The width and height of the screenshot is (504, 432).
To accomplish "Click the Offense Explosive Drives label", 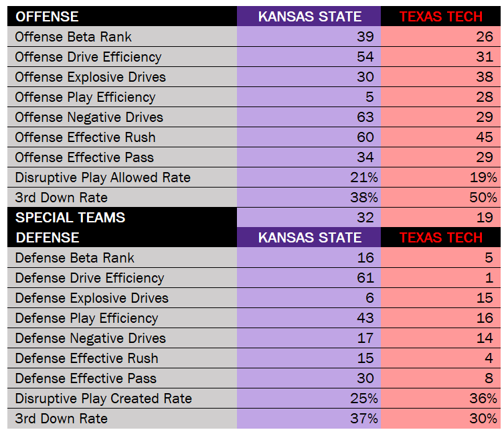I will 90,77.
